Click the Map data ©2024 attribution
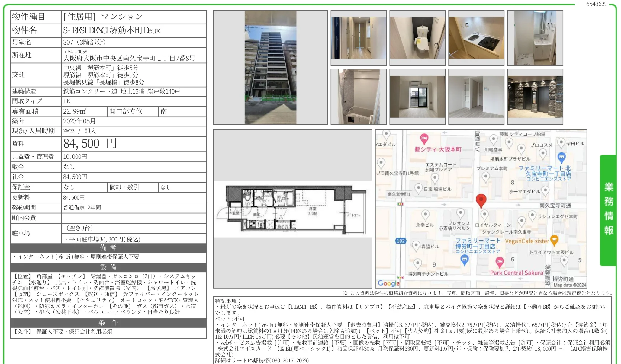621x364 pixels. pos(569,285)
